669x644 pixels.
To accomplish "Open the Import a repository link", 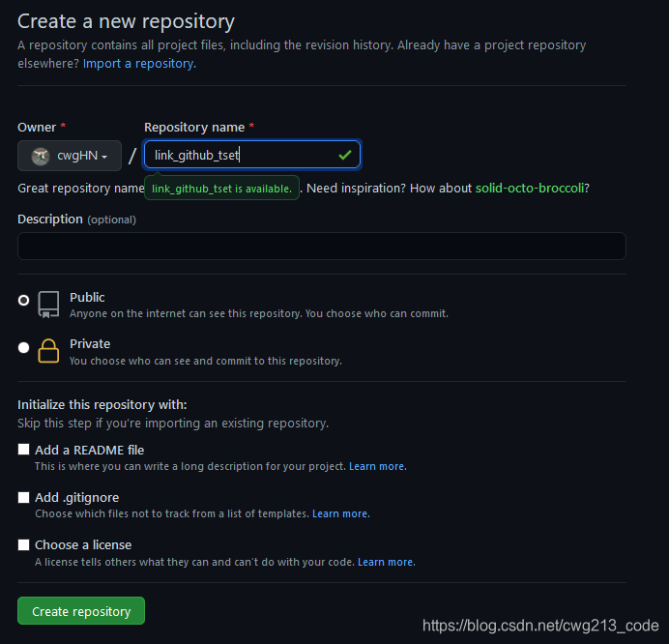I will pos(139,64).
